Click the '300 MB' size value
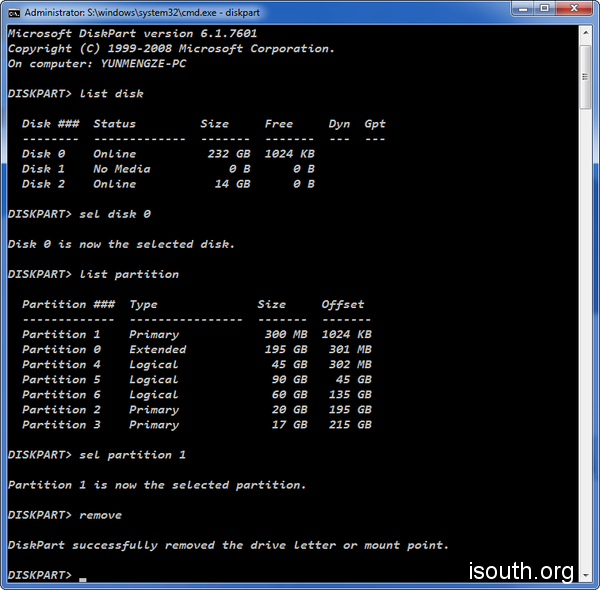Screen dimensions: 600x590 [286, 334]
